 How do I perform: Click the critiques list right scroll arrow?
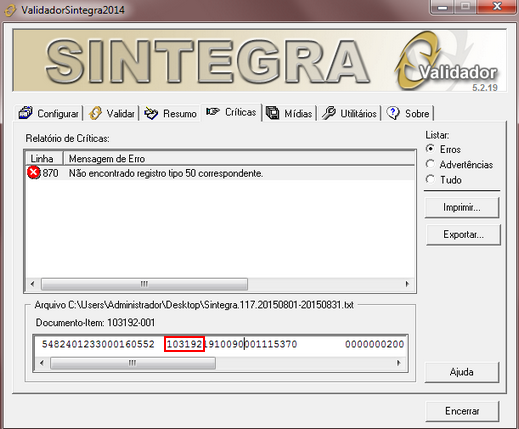407,284
